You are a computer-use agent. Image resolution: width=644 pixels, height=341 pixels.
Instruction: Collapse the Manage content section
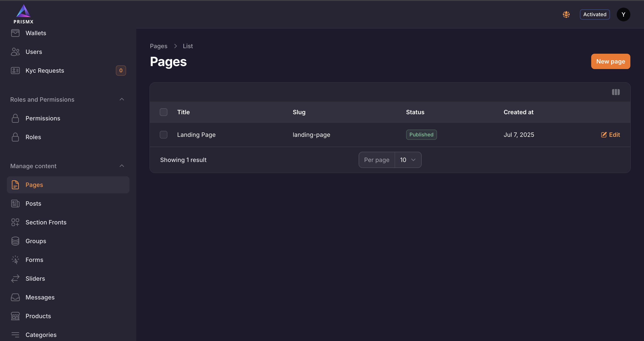[122, 166]
